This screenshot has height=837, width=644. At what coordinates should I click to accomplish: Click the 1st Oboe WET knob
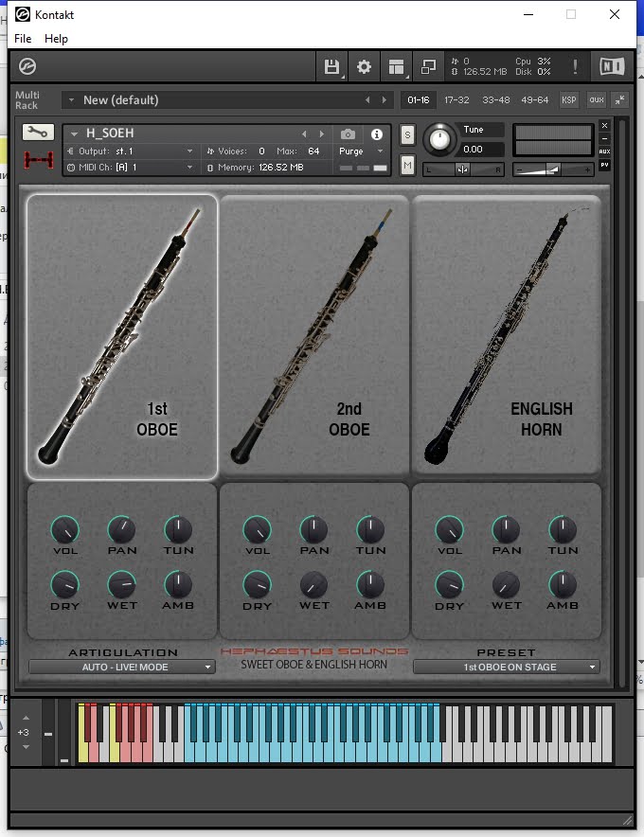122,584
